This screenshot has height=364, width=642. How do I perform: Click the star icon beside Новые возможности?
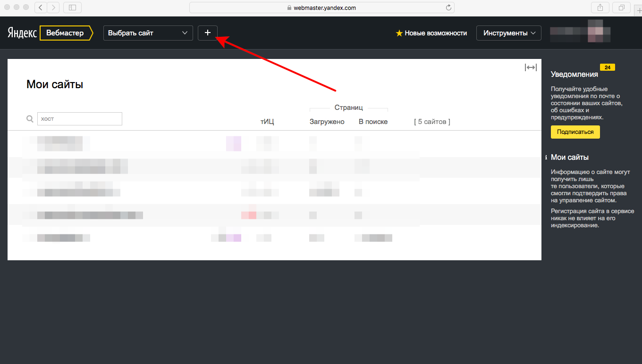(x=399, y=33)
